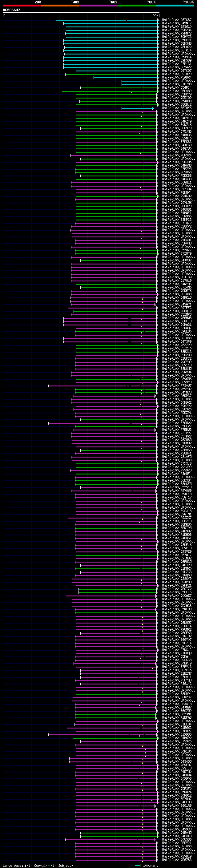Select hit label UniRef100_Q8H3H8
197x868 pixels.
[176, 43]
